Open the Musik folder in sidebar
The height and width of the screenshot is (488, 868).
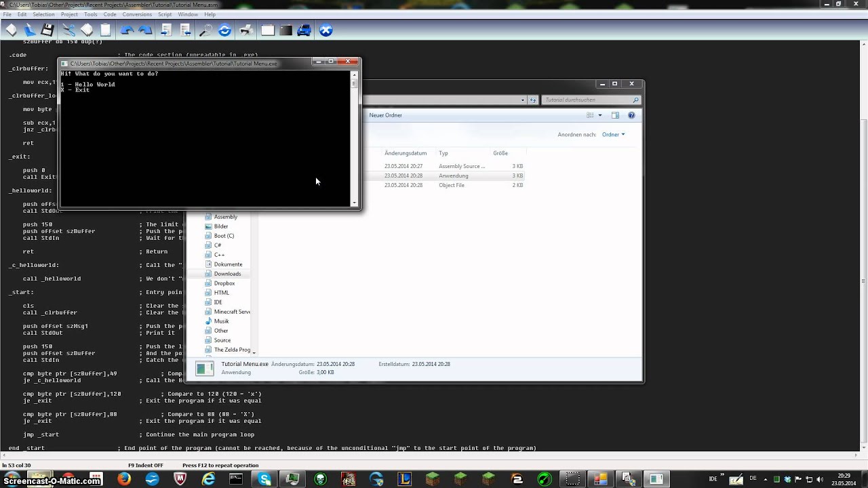pyautogui.click(x=221, y=321)
